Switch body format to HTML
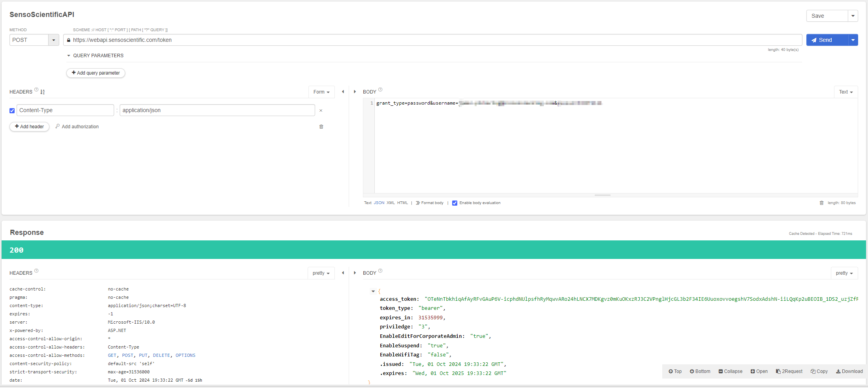Viewport: 868px width, 388px height. coord(402,203)
